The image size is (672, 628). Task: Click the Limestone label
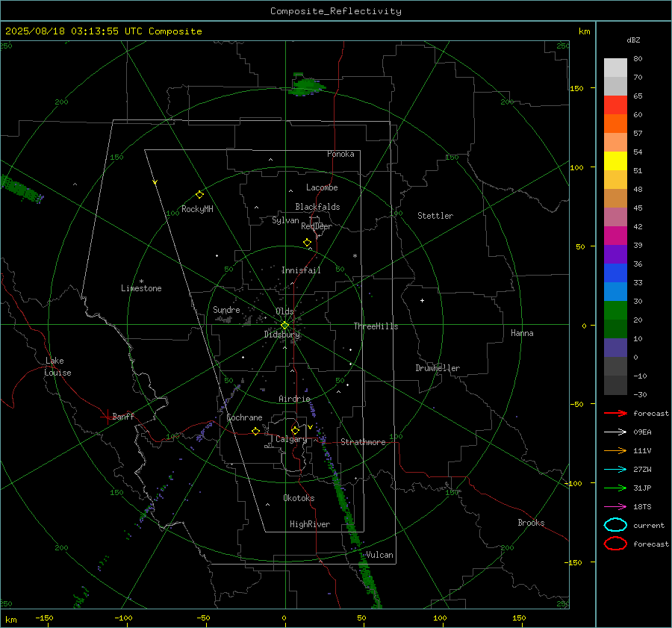[141, 288]
